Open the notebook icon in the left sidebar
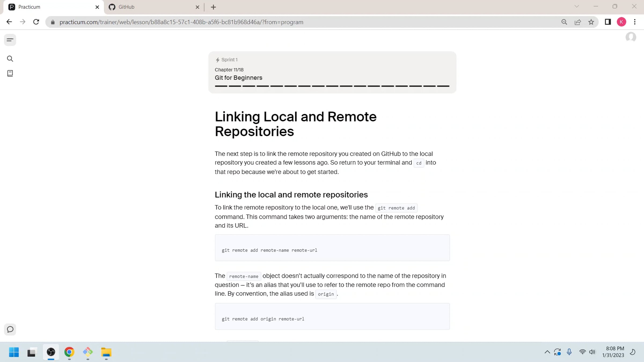 [x=10, y=73]
